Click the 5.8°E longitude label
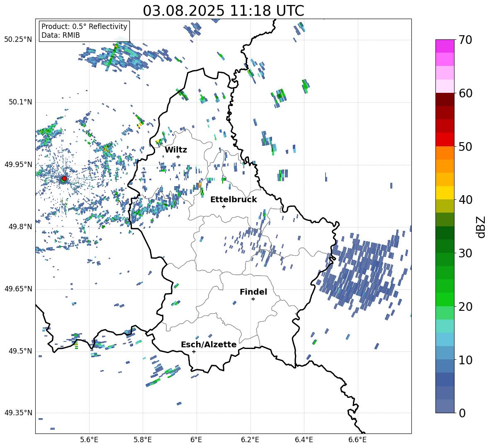This screenshot has width=491, height=448. point(143,440)
